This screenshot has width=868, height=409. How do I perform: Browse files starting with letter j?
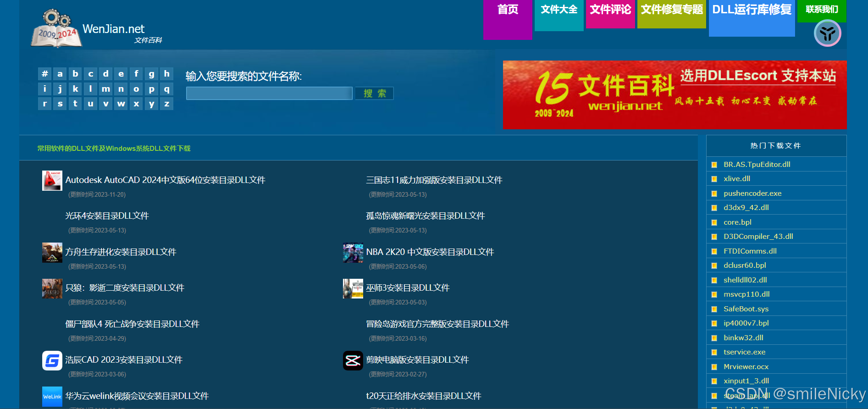click(x=60, y=89)
